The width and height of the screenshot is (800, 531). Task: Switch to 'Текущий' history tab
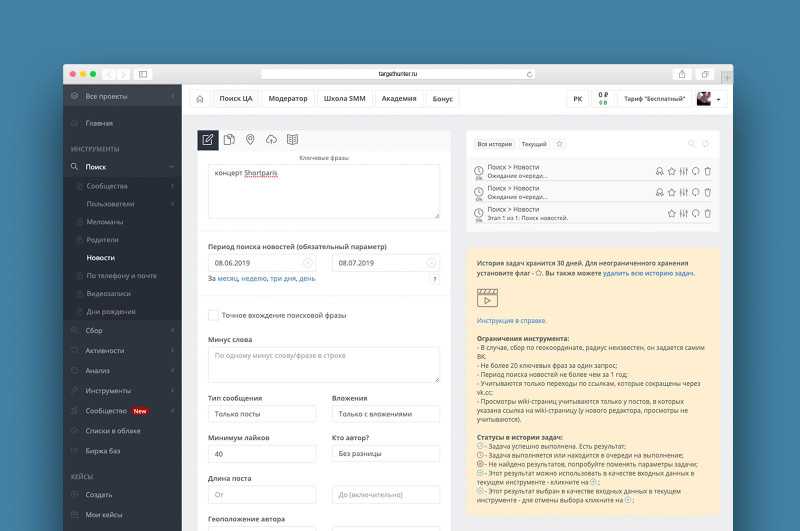tap(534, 144)
